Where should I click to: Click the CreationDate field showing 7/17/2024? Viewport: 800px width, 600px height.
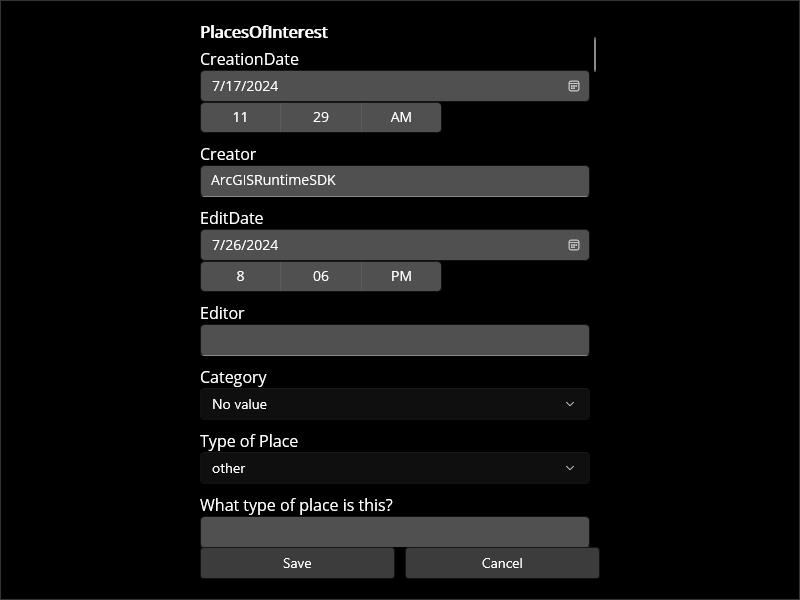click(394, 86)
